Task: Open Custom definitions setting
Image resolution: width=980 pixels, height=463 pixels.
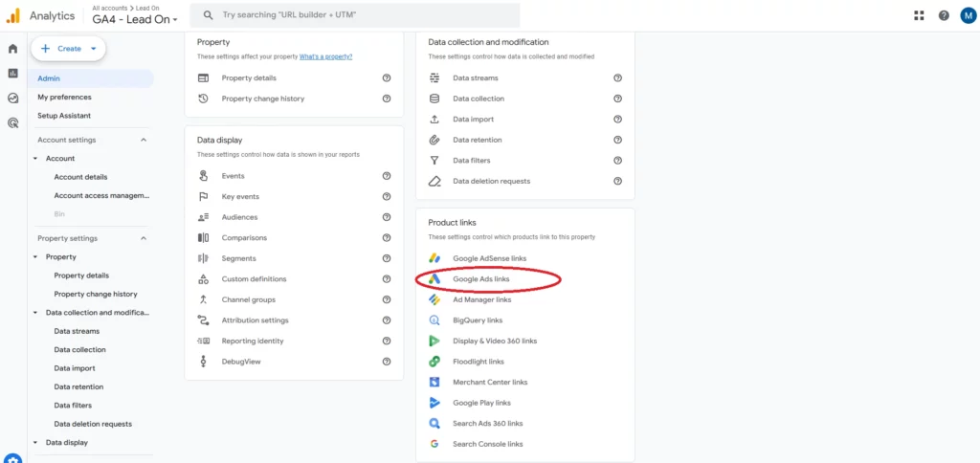Action: coord(254,278)
